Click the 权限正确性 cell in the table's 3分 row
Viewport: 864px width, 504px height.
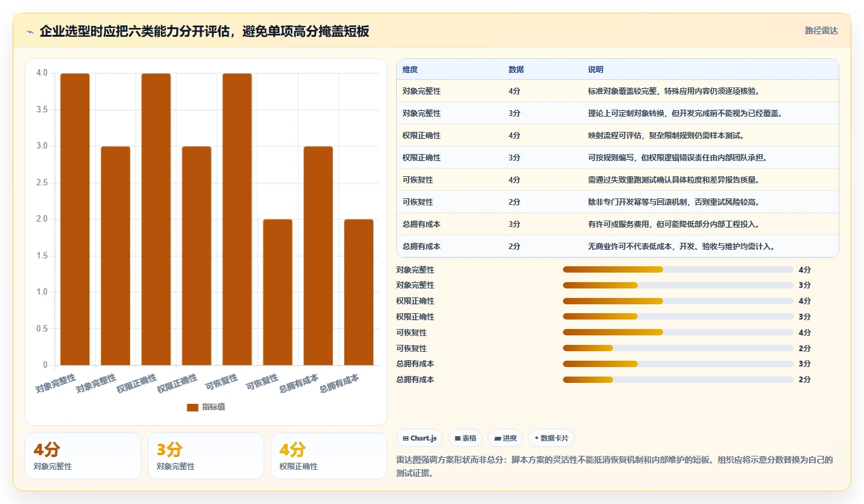coord(422,158)
